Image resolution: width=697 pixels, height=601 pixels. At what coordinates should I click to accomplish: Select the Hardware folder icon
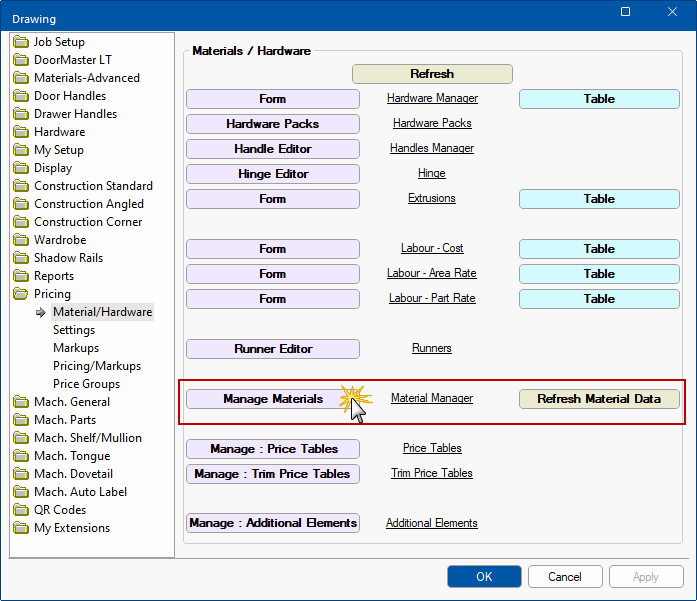(22, 132)
